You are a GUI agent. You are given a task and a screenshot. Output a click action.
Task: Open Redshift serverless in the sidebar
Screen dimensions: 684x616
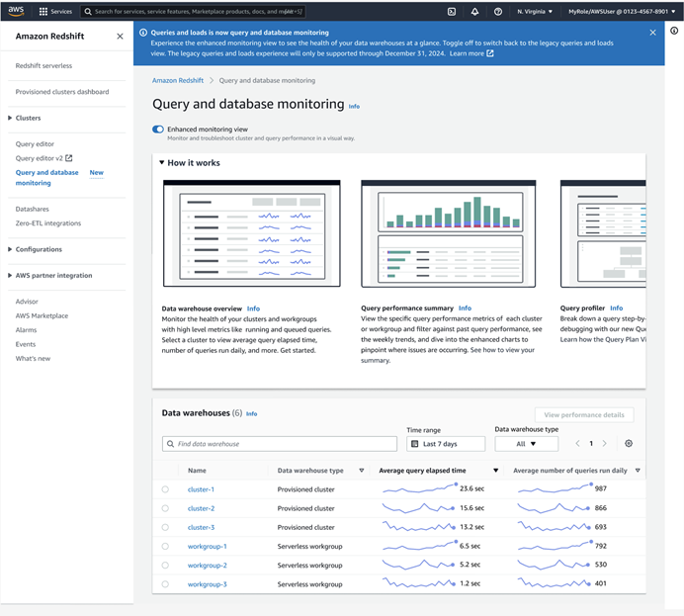[43, 66]
